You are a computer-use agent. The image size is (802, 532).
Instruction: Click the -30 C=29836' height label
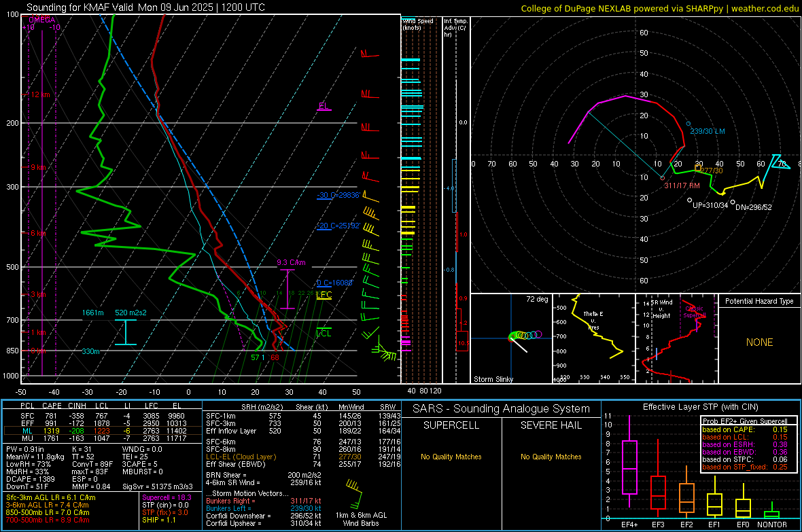click(338, 195)
